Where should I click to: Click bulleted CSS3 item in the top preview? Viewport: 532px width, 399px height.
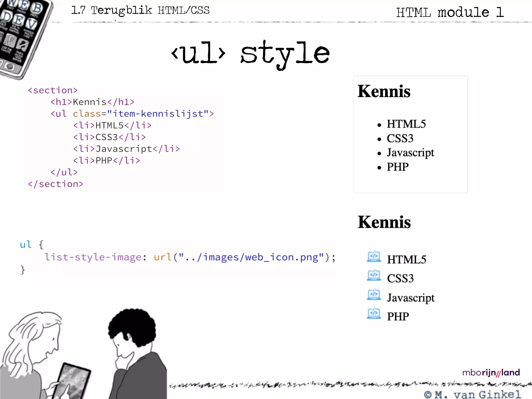(395, 138)
